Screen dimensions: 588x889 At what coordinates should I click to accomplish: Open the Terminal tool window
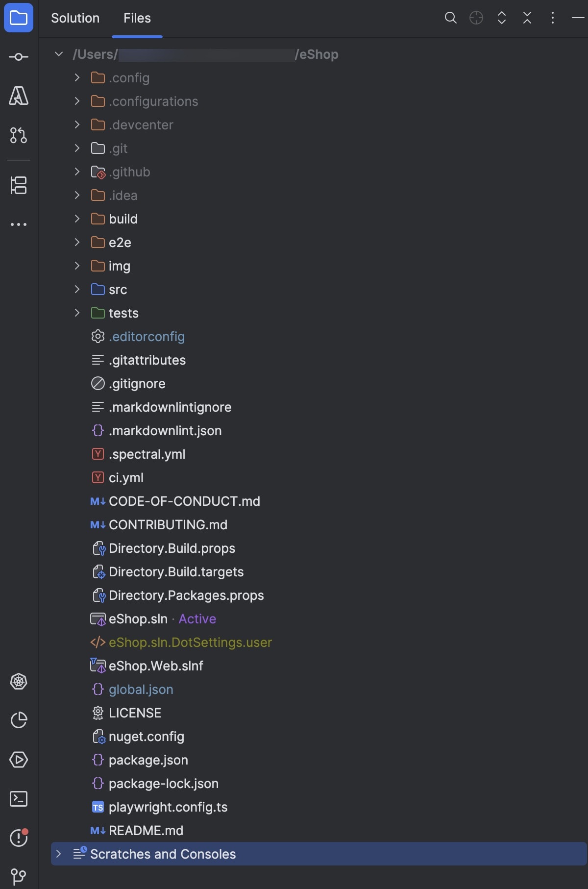click(x=19, y=799)
